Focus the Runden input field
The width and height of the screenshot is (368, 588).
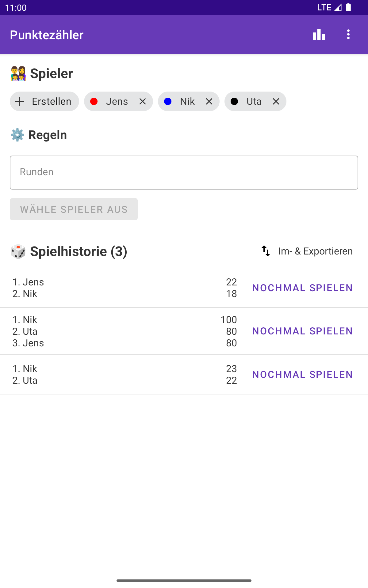click(184, 172)
